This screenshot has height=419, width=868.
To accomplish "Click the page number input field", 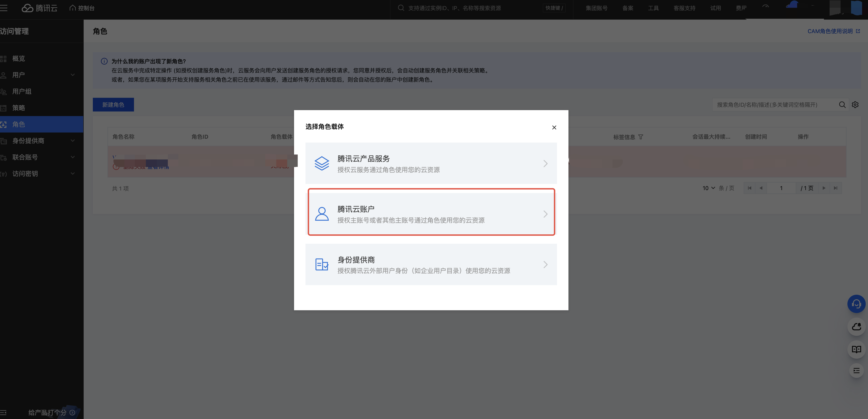I will tap(781, 188).
